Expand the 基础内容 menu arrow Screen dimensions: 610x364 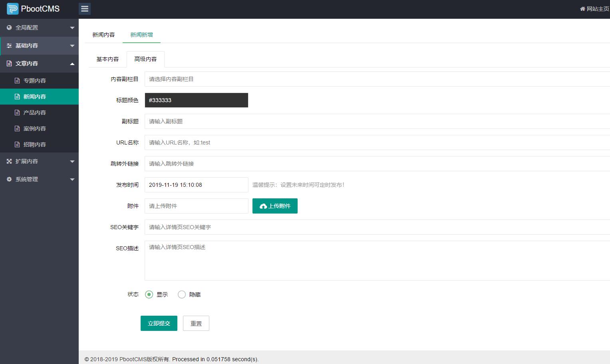click(x=72, y=46)
